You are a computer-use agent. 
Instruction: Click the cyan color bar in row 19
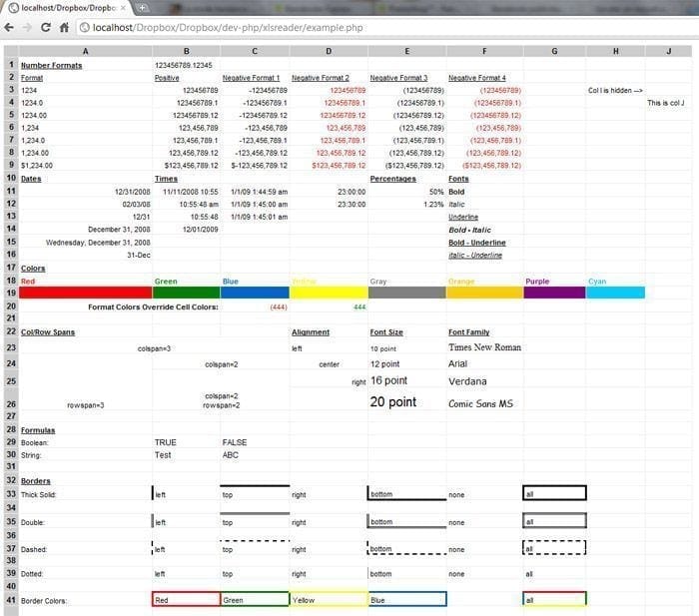tap(616, 293)
